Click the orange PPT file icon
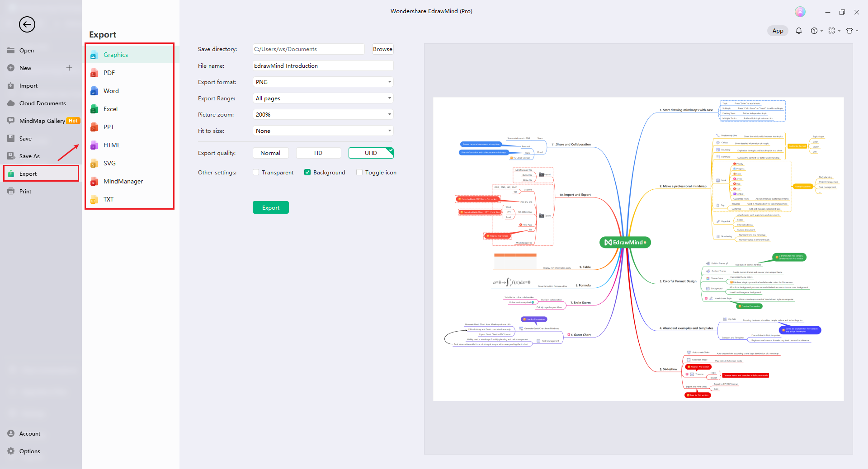Viewport: 868px width, 469px height. [x=94, y=127]
